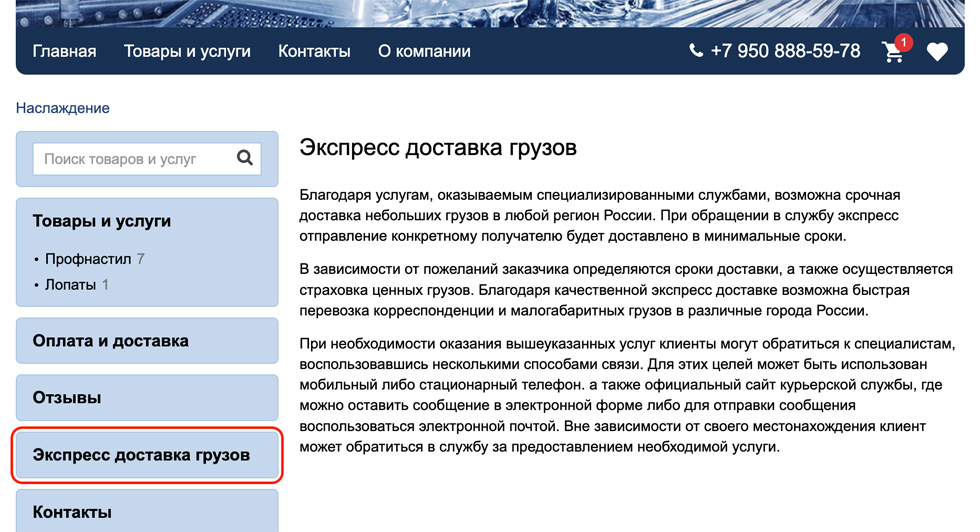Click the paragraph starting При необходимости оказания
Viewport: 980px width, 532px height.
tap(628, 395)
